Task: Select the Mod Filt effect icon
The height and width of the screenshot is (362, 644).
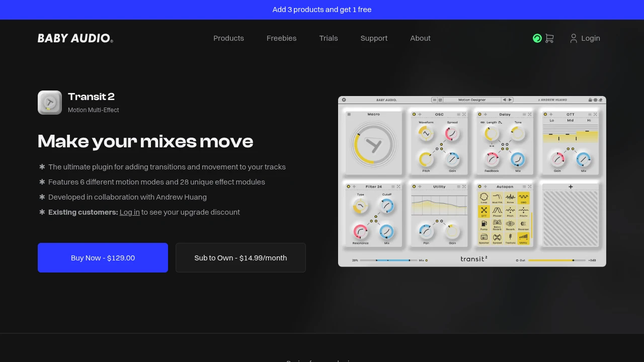Action: [497, 198]
